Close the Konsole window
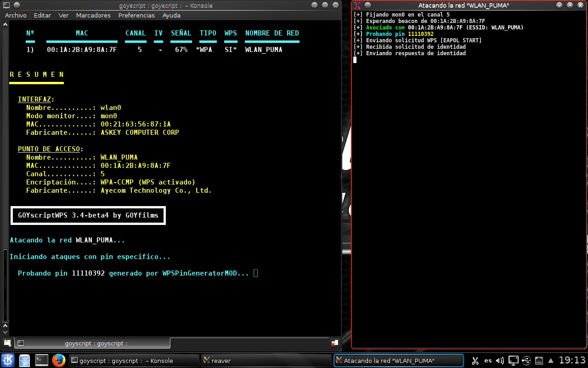Screen dimensions: 588x368 point(335,5)
